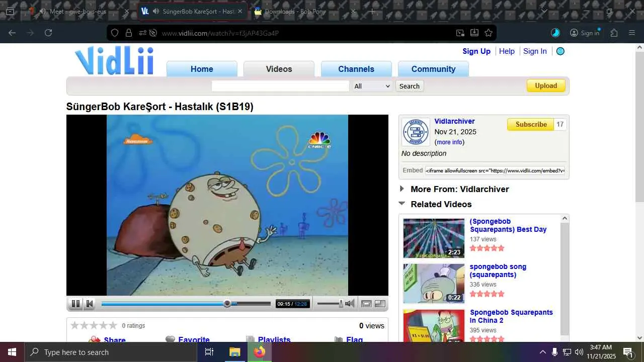
Task: Go back using the browser back arrow
Action: (12, 33)
